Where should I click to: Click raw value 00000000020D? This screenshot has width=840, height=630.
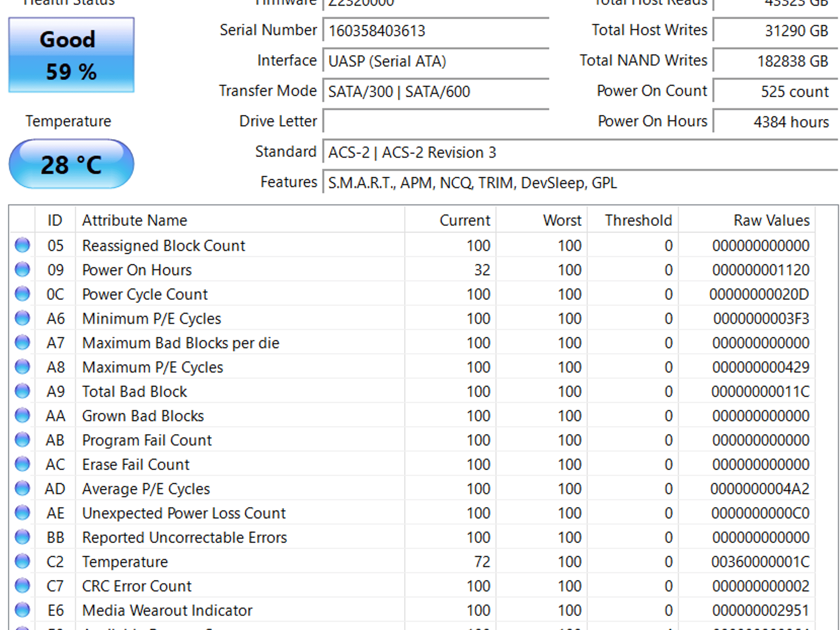[759, 294]
